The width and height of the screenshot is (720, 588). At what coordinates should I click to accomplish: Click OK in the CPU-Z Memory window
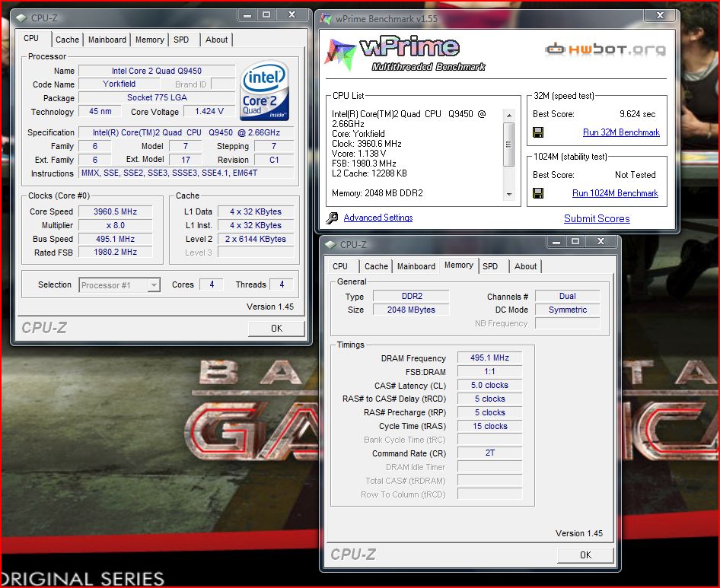(585, 555)
